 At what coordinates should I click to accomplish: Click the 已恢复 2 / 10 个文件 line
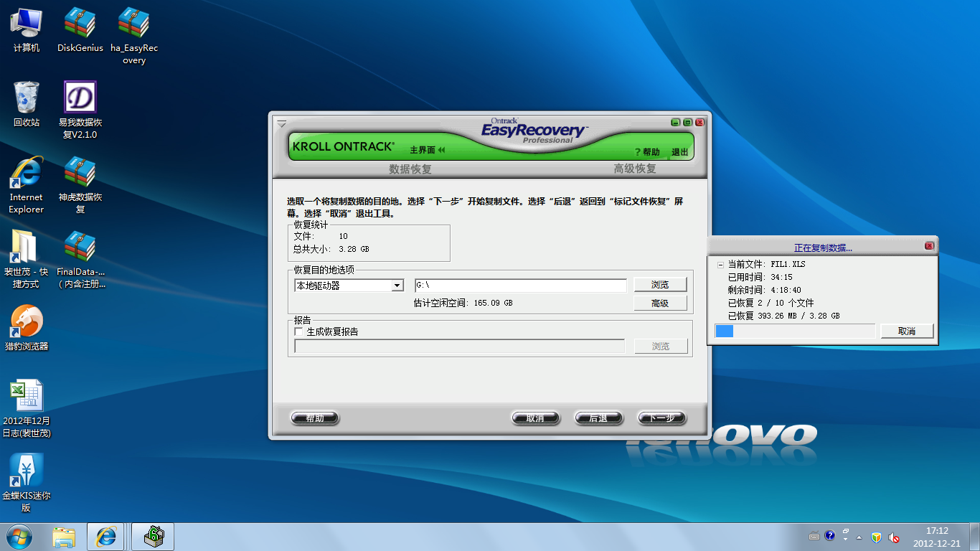771,303
